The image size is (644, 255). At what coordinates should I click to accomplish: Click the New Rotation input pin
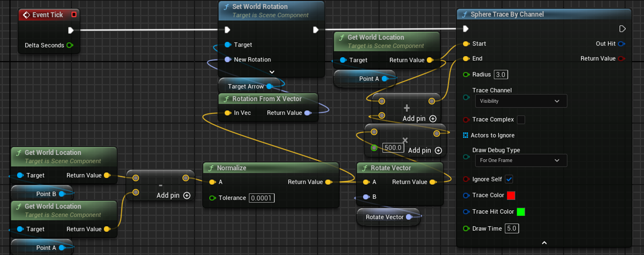click(x=228, y=59)
